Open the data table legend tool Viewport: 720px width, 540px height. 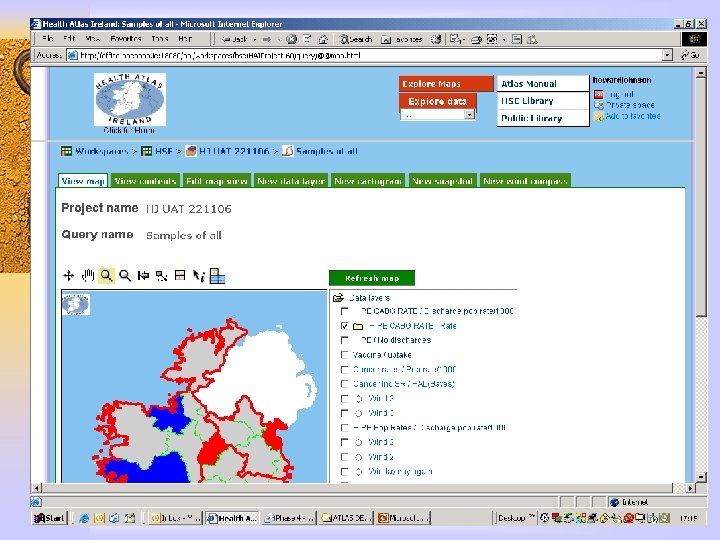pyautogui.click(x=217, y=276)
